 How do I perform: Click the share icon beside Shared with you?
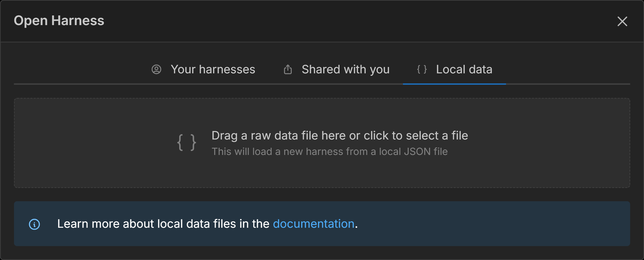[x=288, y=69]
